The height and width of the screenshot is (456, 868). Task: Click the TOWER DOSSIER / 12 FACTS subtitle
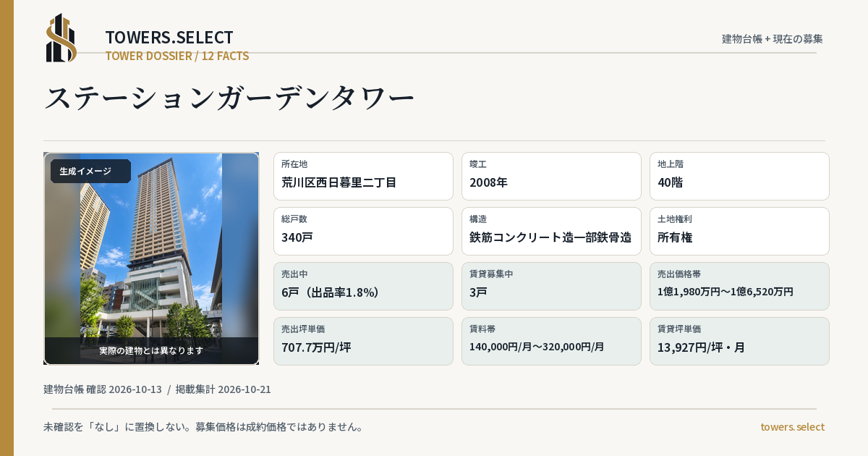[x=177, y=56]
